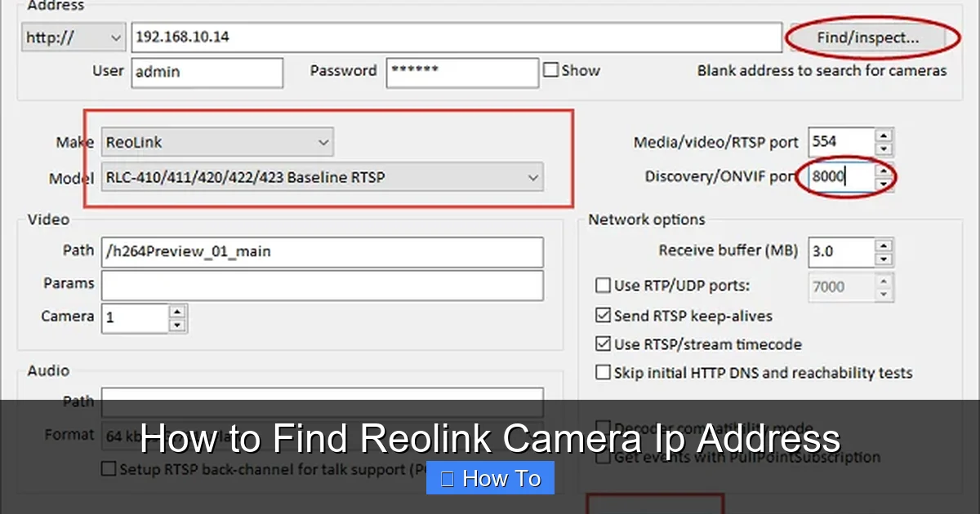Click the video Params input field
Image resolution: width=980 pixels, height=514 pixels.
[323, 286]
